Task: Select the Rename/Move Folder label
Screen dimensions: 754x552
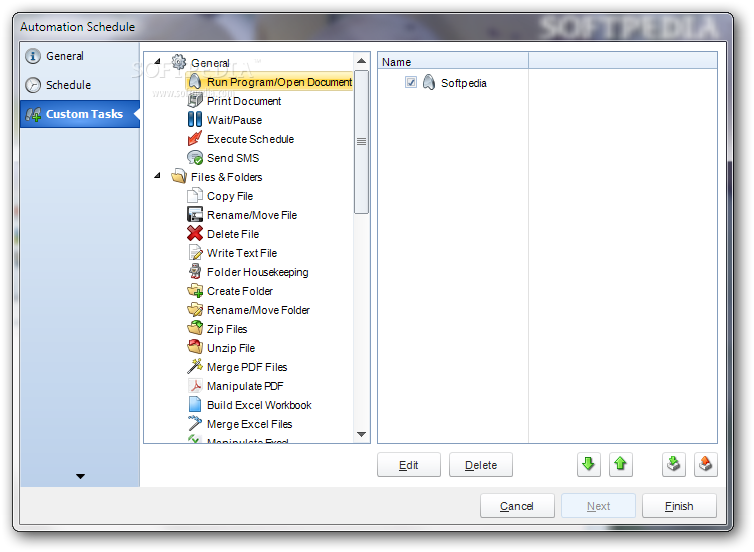Action: (x=258, y=310)
